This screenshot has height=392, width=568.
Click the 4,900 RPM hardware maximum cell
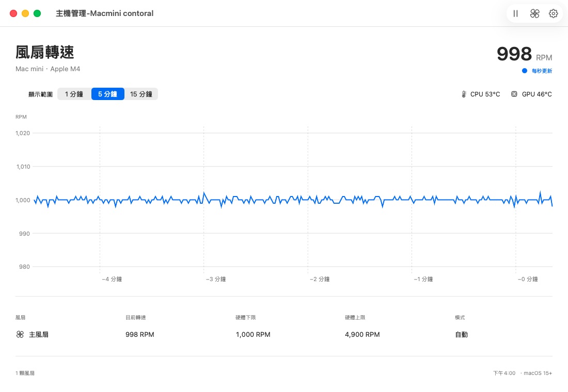point(362,334)
